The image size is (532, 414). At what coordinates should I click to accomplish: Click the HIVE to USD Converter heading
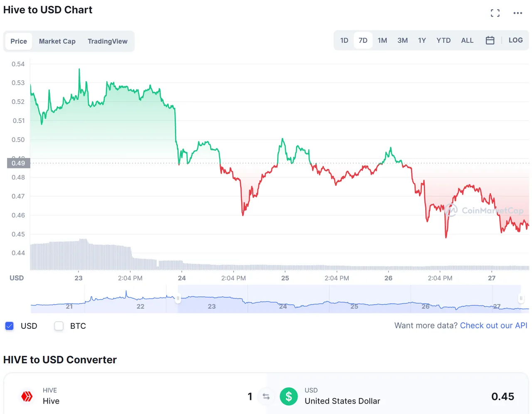pyautogui.click(x=60, y=360)
